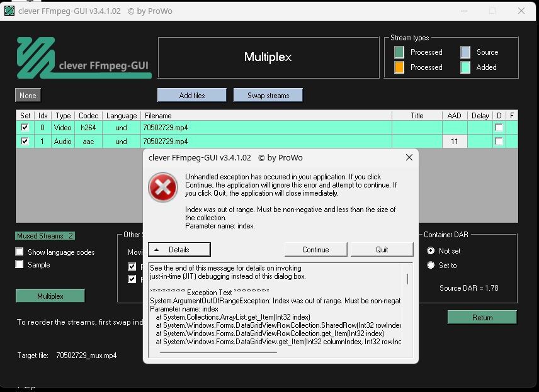The width and height of the screenshot is (539, 392).
Task: Click the None button
Action: pyautogui.click(x=28, y=95)
